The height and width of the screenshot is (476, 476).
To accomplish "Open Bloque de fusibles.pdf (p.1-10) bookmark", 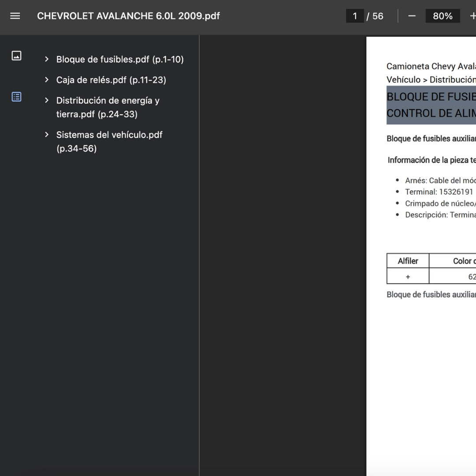I will coord(120,59).
